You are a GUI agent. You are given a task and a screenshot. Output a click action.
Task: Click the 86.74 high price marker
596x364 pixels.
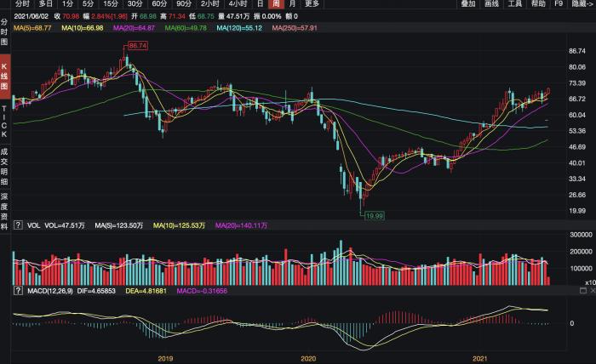coord(137,45)
